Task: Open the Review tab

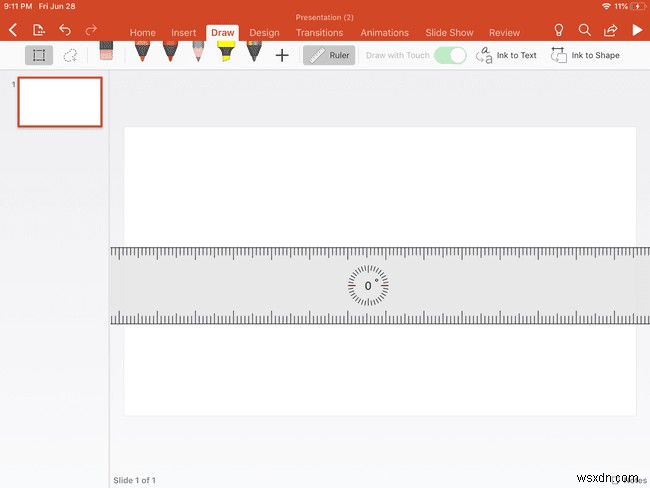Action: (504, 32)
